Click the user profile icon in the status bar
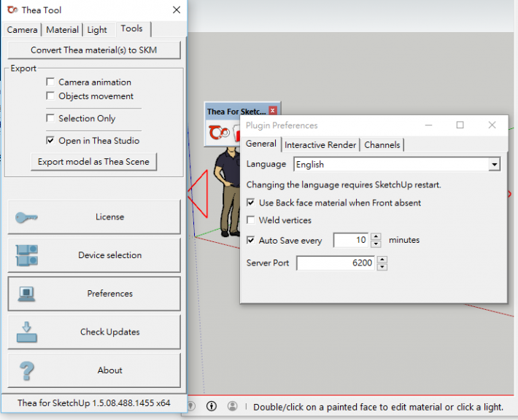 [233, 406]
